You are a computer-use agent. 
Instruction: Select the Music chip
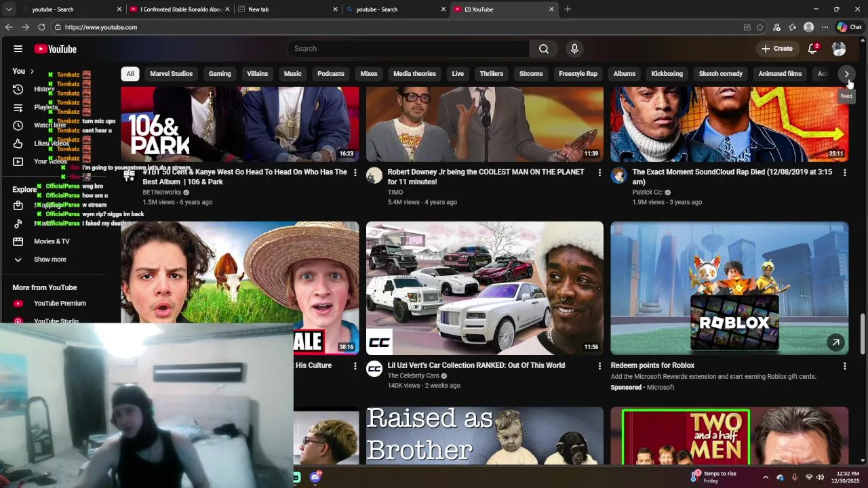[x=293, y=74]
